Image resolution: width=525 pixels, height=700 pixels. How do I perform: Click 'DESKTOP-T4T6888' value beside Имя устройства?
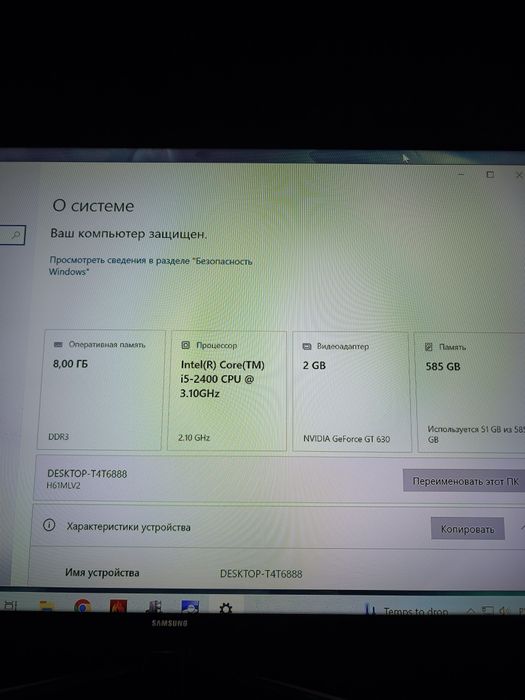[261, 574]
